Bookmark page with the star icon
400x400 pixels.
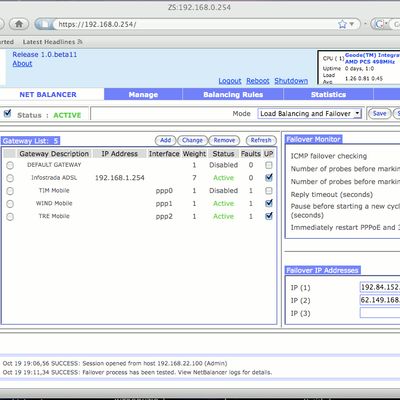342,24
